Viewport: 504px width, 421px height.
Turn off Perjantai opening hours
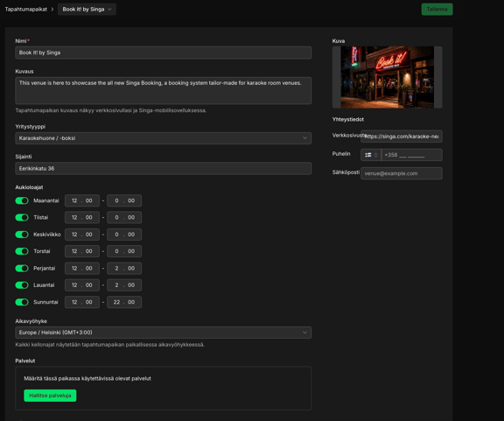(22, 268)
